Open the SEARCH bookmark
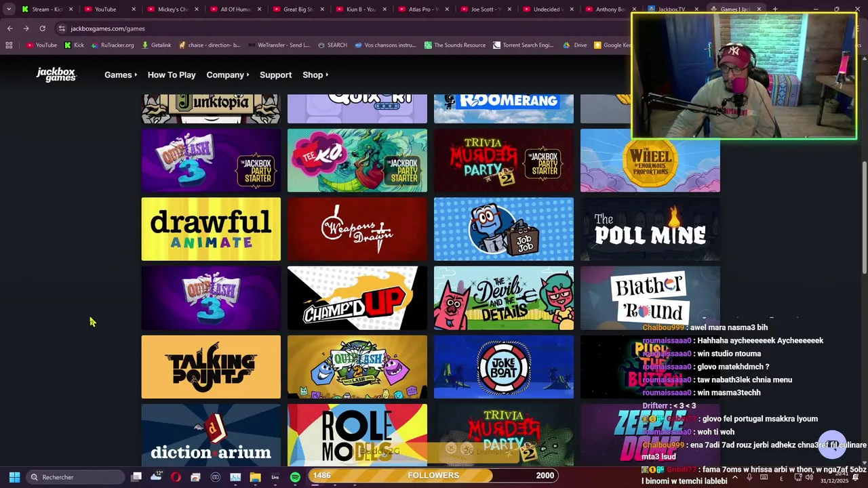The height and width of the screenshot is (488, 868). point(332,45)
